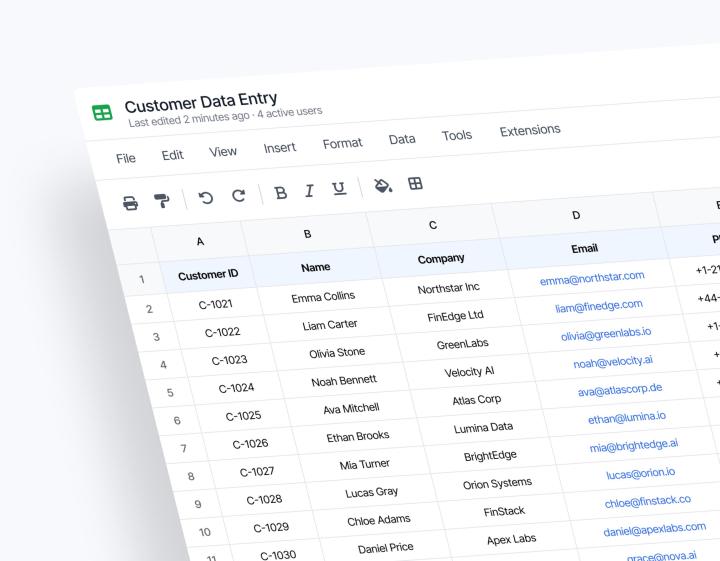The height and width of the screenshot is (561, 720).
Task: Select row 5 header number
Action: pos(170,393)
